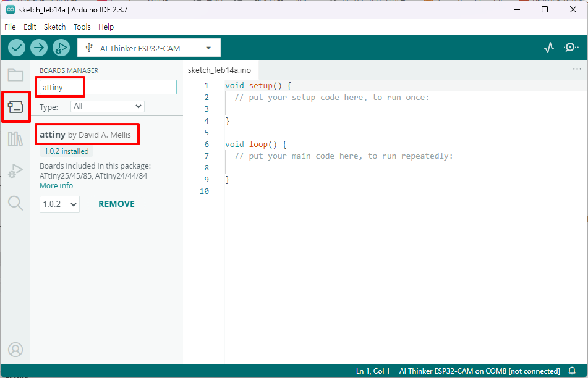The width and height of the screenshot is (588, 378).
Task: Open the File menu
Action: tap(10, 27)
